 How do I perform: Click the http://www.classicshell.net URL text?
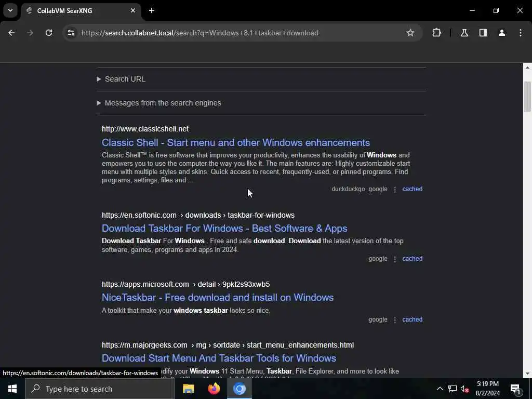point(145,129)
